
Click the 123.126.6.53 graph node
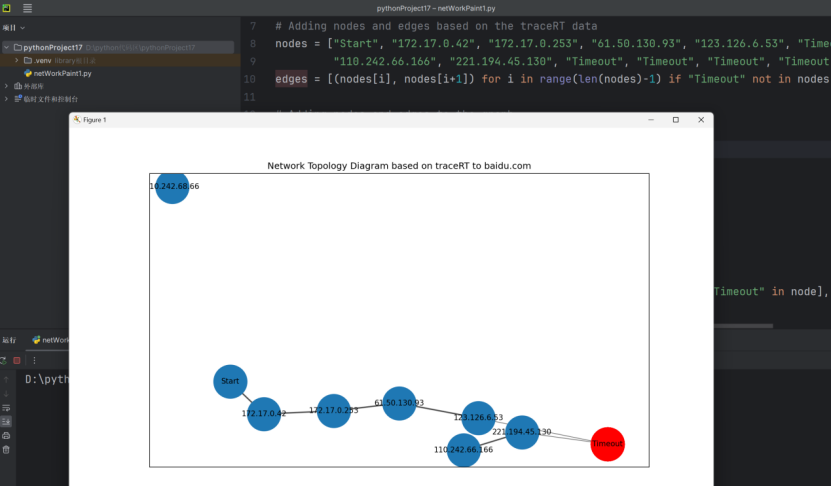(478, 418)
